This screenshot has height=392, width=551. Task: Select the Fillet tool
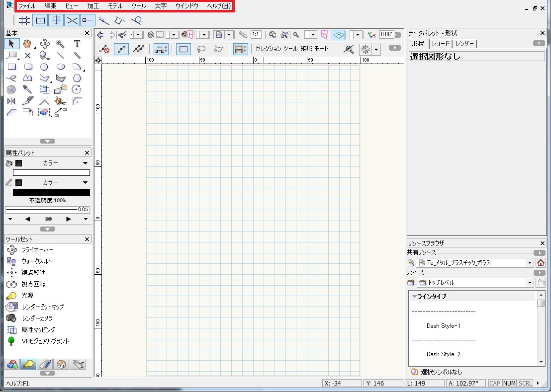point(77,101)
